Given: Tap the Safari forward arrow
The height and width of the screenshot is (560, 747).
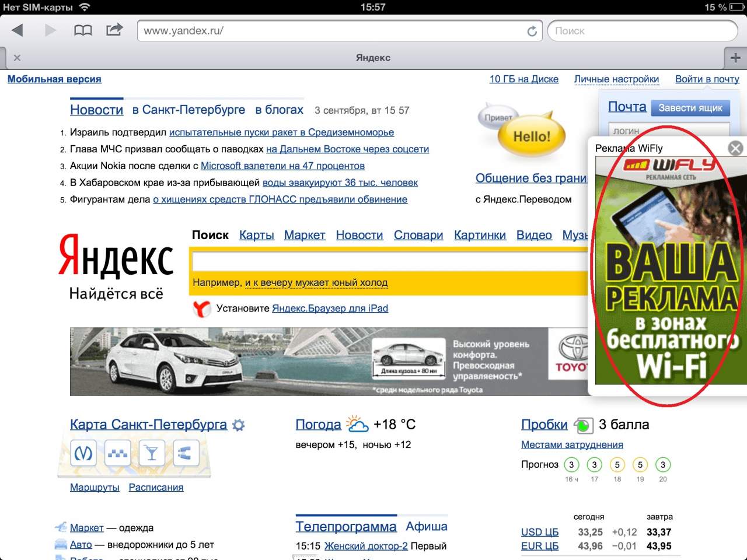Looking at the screenshot, I should (x=50, y=30).
